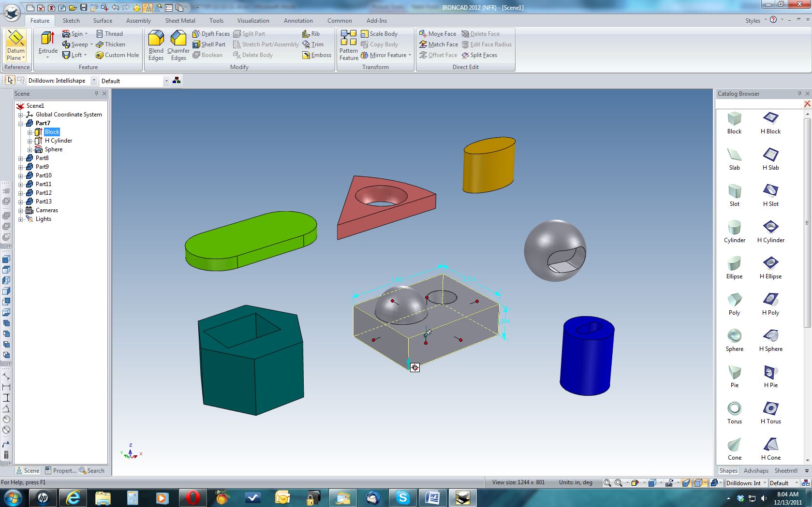Click the Blend Edges tool
This screenshot has height=507, width=812.
[x=156, y=45]
